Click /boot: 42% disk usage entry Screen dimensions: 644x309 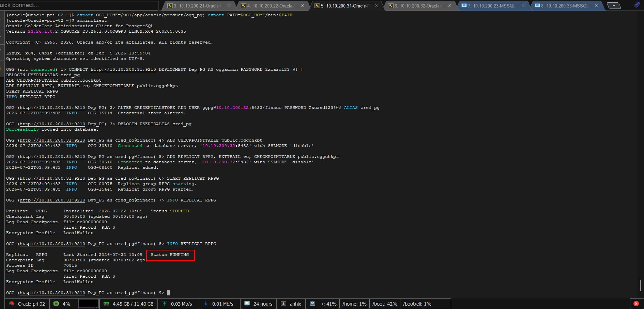(x=385, y=304)
